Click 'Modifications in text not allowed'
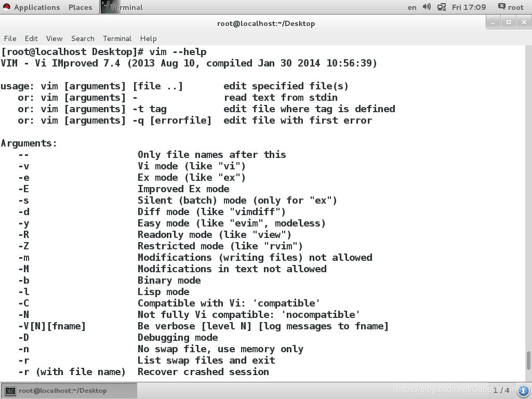Viewport: 532px width, 399px height. pyautogui.click(x=232, y=269)
